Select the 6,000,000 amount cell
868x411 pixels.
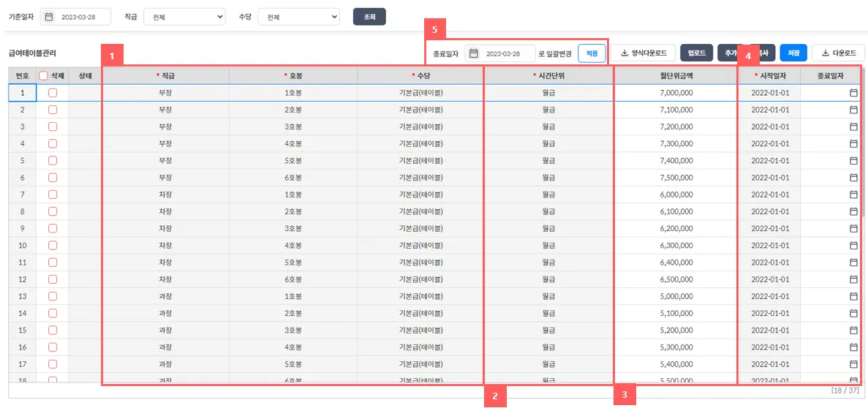tap(676, 195)
